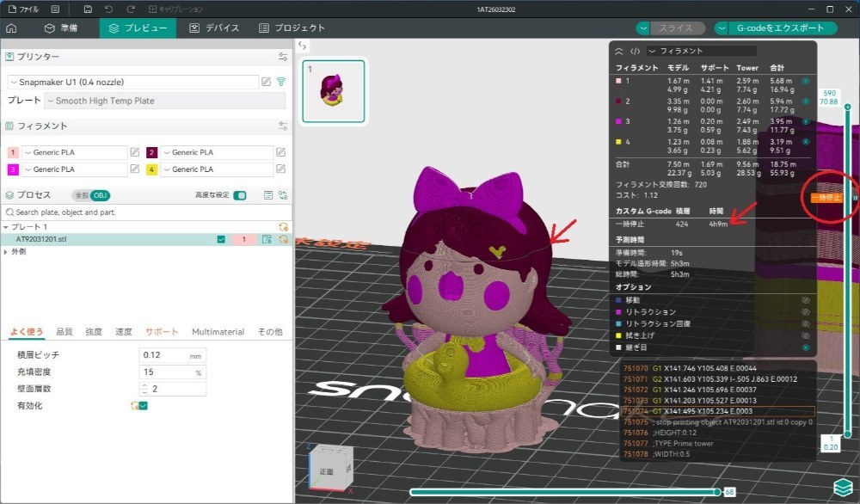Click the 積層ピッチ value field
The width and height of the screenshot is (860, 504).
pos(172,355)
